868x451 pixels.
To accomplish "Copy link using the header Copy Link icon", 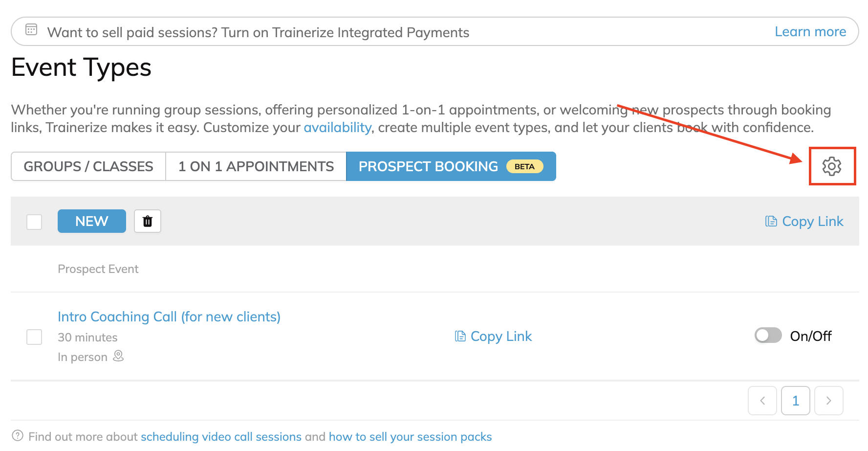I will (x=771, y=222).
